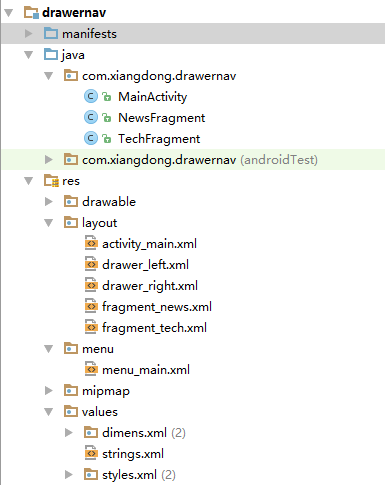
Task: Select the drawable folder label
Action: 109,202
